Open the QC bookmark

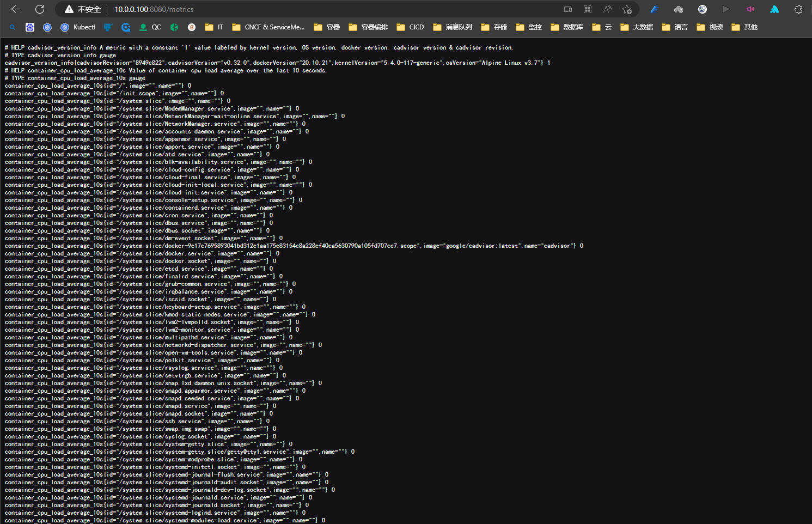click(150, 27)
